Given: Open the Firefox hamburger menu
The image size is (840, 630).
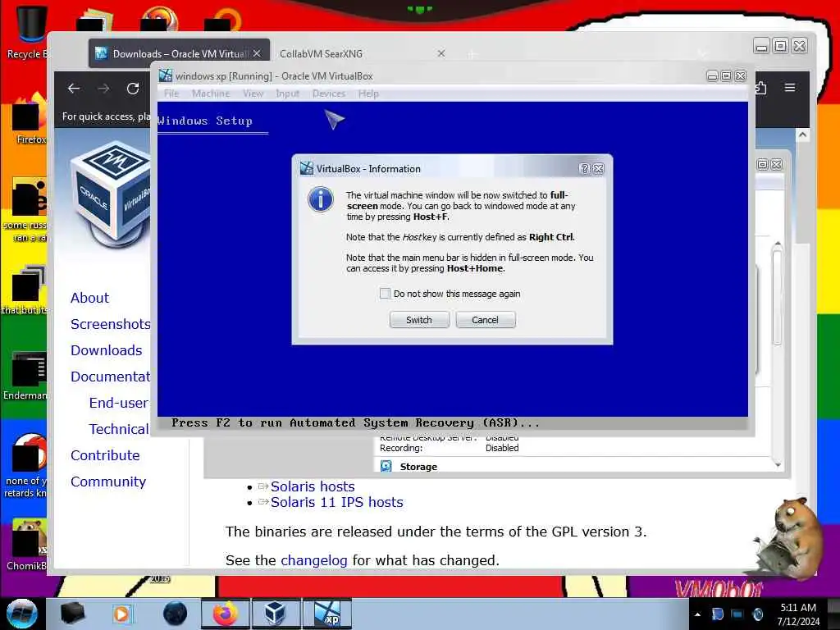Looking at the screenshot, I should tap(790, 87).
